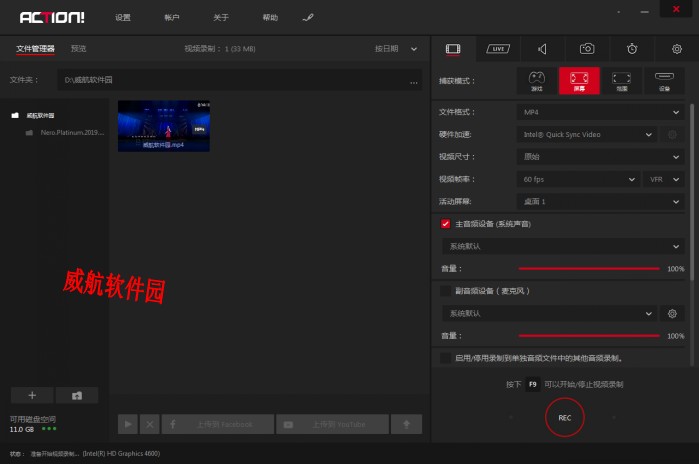Image resolution: width=699 pixels, height=464 pixels.
Task: Open the 设置 menu
Action: click(x=122, y=18)
